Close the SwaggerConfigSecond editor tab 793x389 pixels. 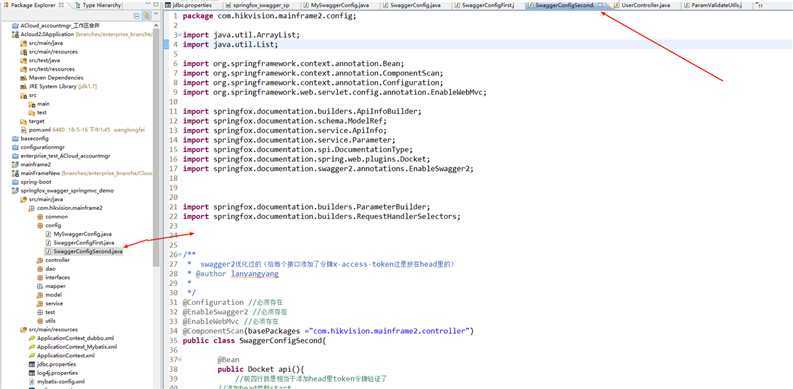click(x=600, y=5)
